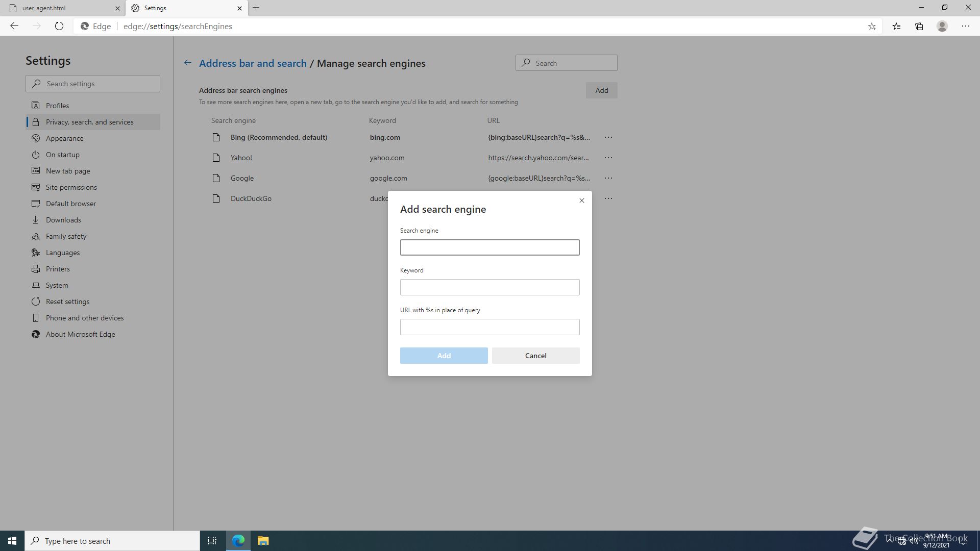The width and height of the screenshot is (980, 551).
Task: Open Downloads settings in the sidebar
Action: click(x=63, y=220)
